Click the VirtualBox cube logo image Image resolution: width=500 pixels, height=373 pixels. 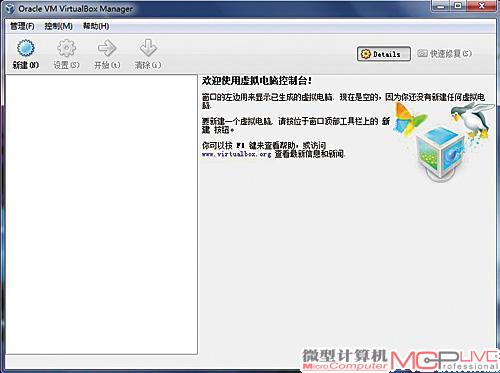(x=441, y=152)
